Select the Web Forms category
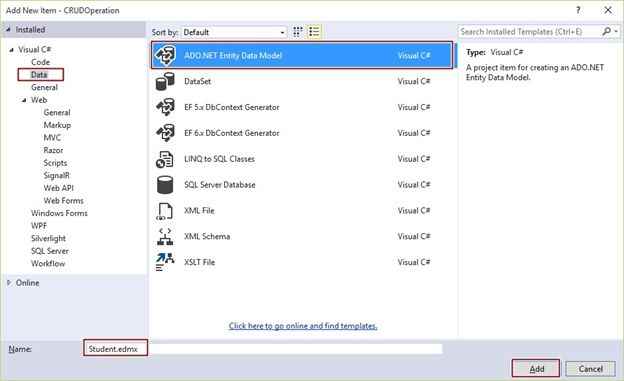Viewport: 624px width, 381px height. click(64, 201)
